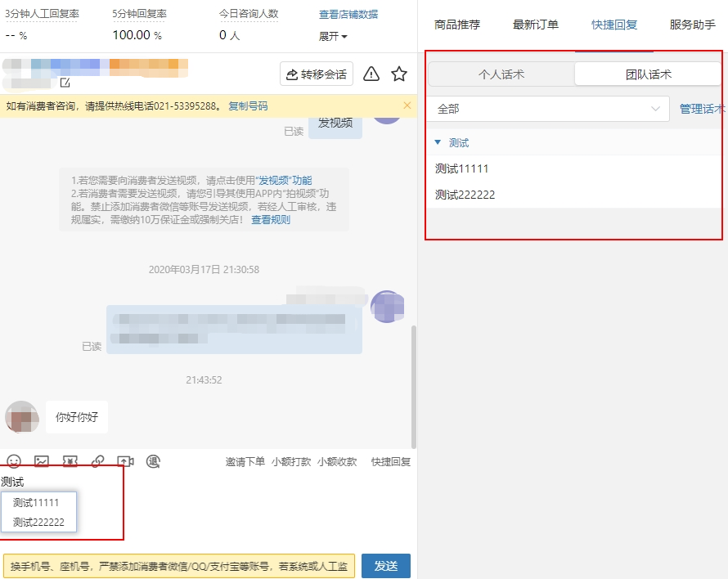Click the 转移会话 button
The image size is (728, 579).
point(316,74)
